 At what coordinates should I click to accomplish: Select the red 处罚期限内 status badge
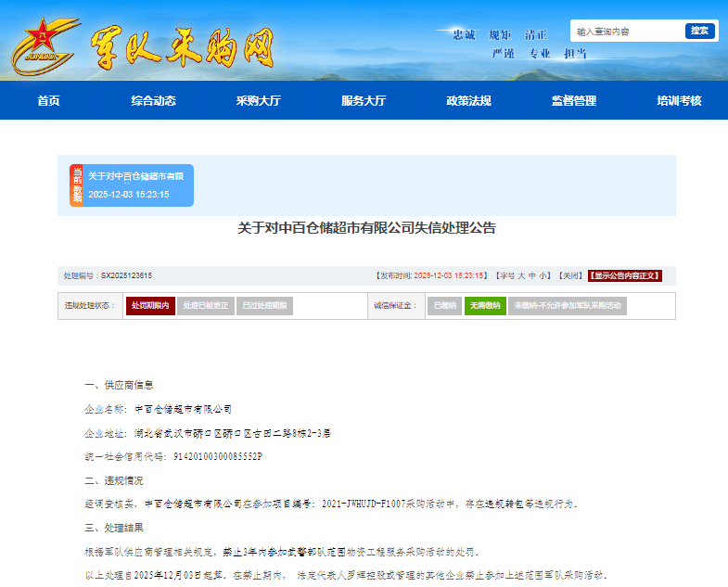[150, 305]
